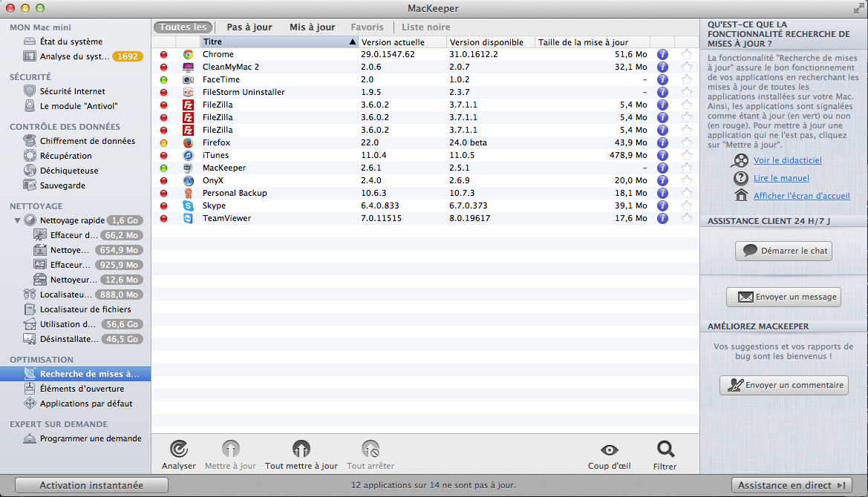Open Récupération in sidebar
This screenshot has width=868, height=497.
(x=65, y=156)
